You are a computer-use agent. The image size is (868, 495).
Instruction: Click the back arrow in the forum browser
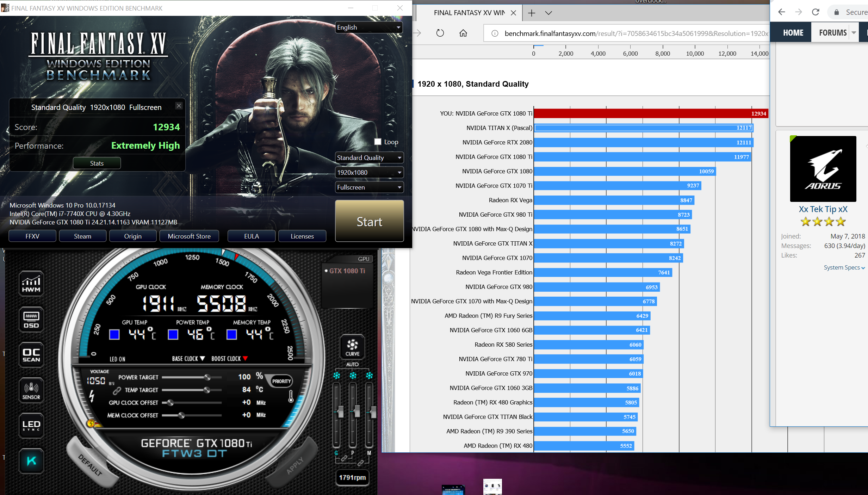point(781,12)
